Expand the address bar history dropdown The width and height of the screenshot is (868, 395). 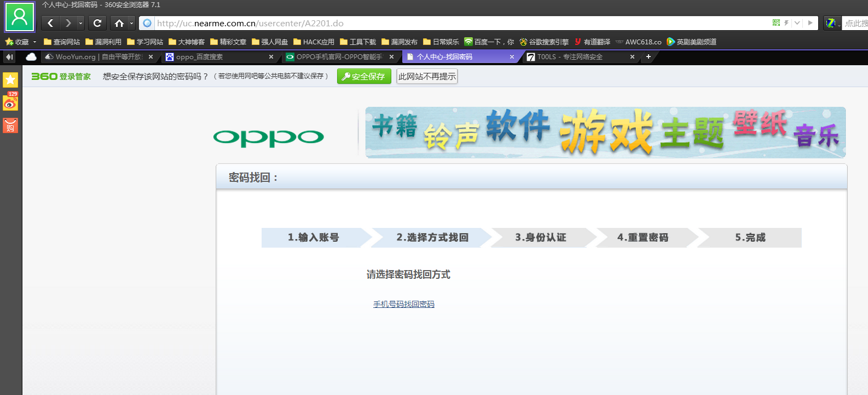click(797, 23)
